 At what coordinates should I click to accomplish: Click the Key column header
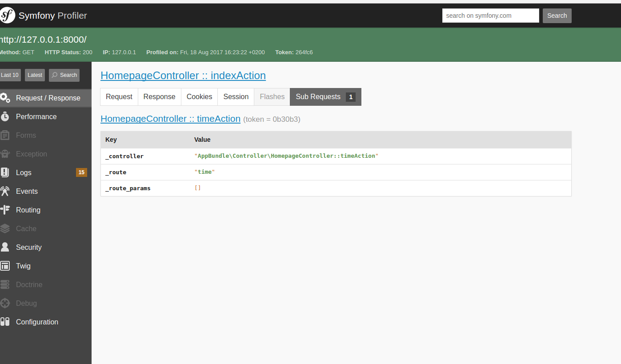pos(111,140)
